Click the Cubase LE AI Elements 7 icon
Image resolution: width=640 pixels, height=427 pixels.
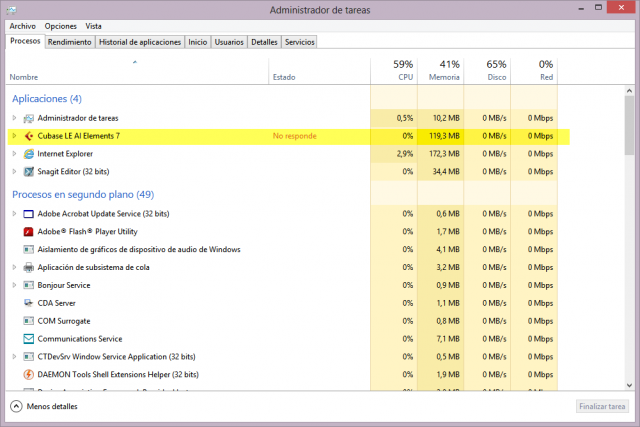(29, 136)
